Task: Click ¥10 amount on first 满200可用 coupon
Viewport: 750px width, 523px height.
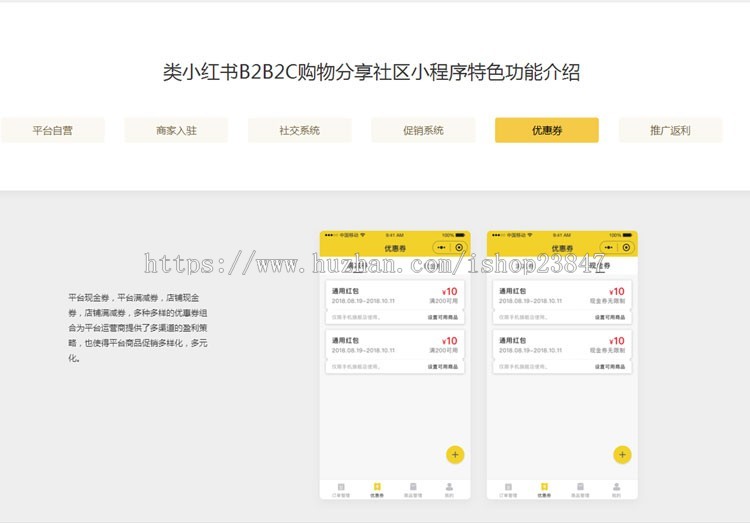Action: [450, 291]
